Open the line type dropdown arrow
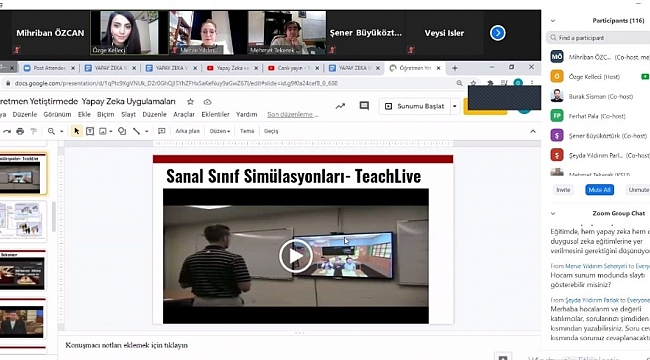 point(146,131)
